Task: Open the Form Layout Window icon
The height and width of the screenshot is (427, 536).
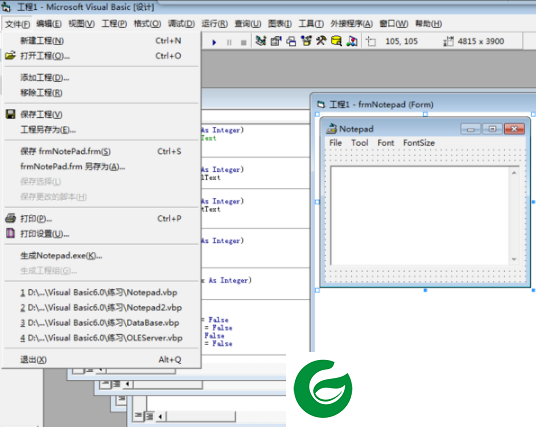Action: [291, 41]
